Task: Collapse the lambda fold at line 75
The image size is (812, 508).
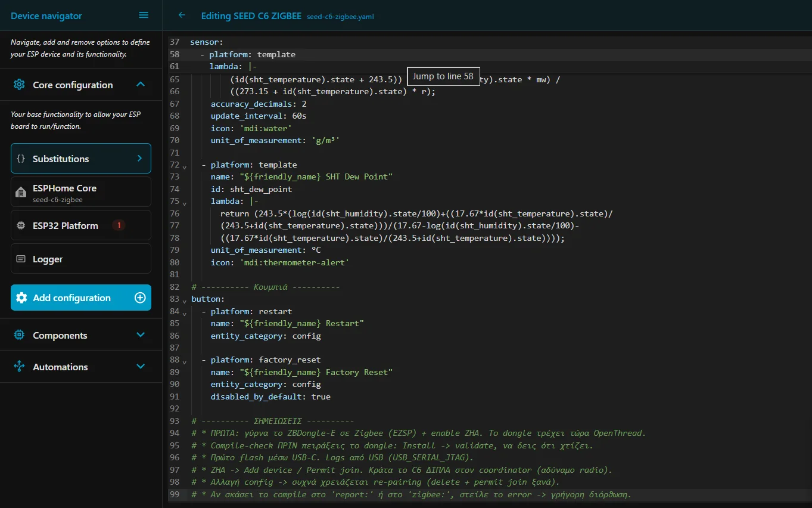Action: coord(184,203)
